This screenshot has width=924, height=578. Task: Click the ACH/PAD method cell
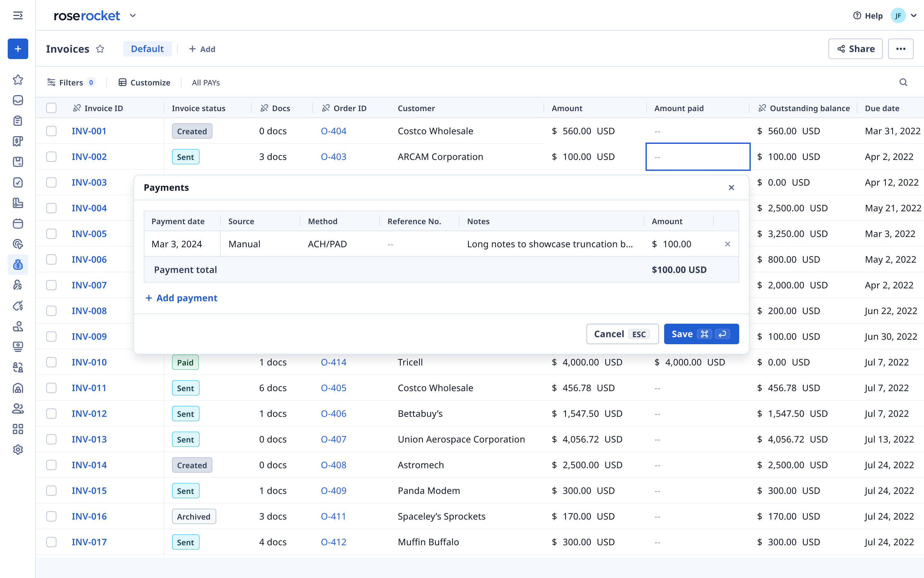coord(340,244)
